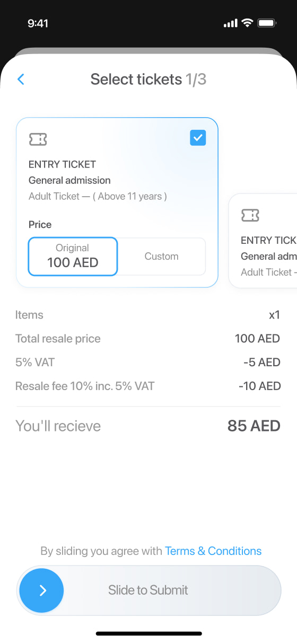Click the Select tickets 1/3 title
Viewport: 297px width, 644px height.
(x=148, y=80)
